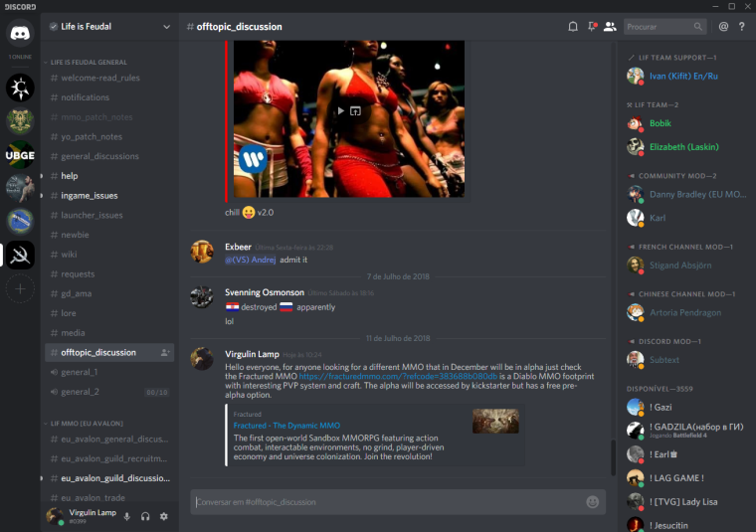Select the Life is Feudal crossed-tools server icon

(x=20, y=255)
